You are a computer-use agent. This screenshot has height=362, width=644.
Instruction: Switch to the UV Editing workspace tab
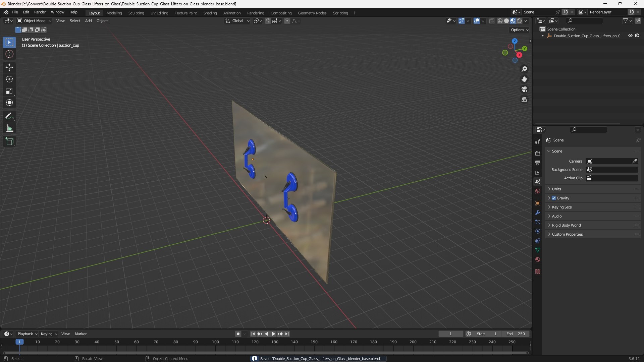[159, 13]
